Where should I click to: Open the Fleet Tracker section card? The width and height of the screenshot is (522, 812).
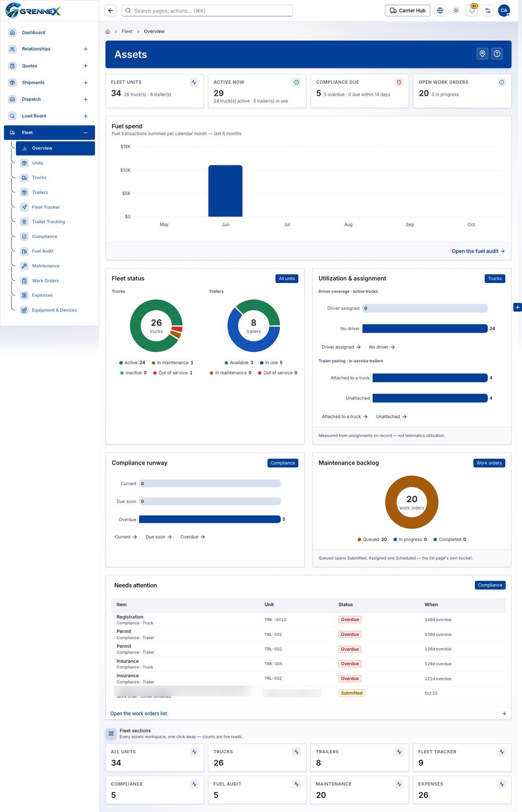[x=462, y=757]
